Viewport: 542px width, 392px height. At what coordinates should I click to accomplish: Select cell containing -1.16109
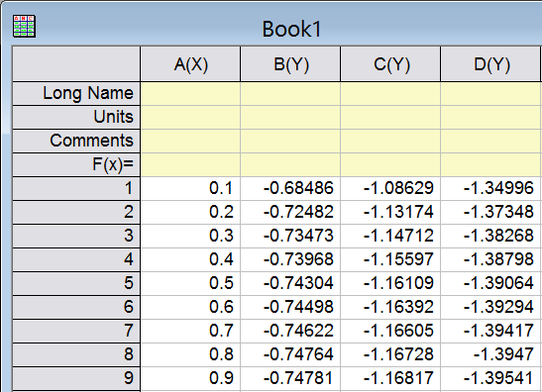tap(391, 283)
